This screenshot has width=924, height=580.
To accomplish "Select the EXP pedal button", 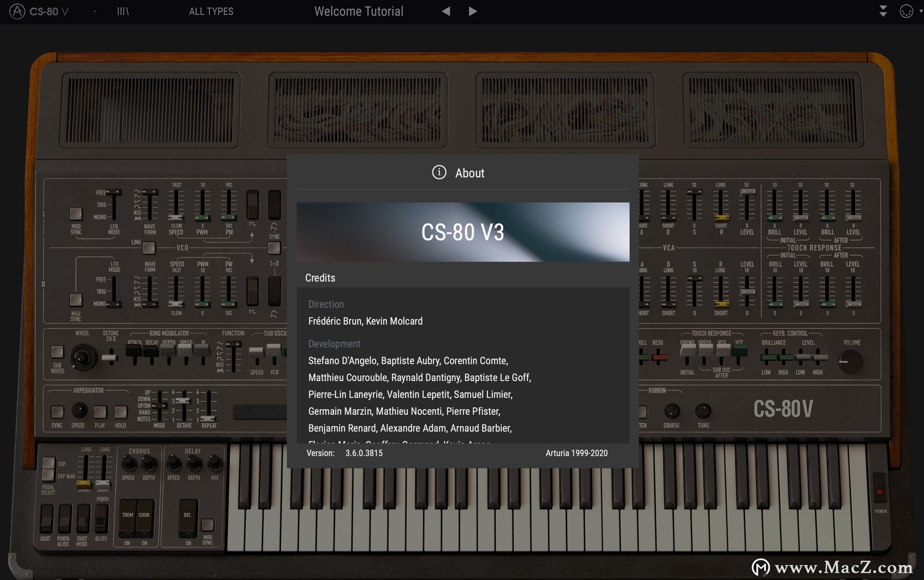I will tap(49, 463).
